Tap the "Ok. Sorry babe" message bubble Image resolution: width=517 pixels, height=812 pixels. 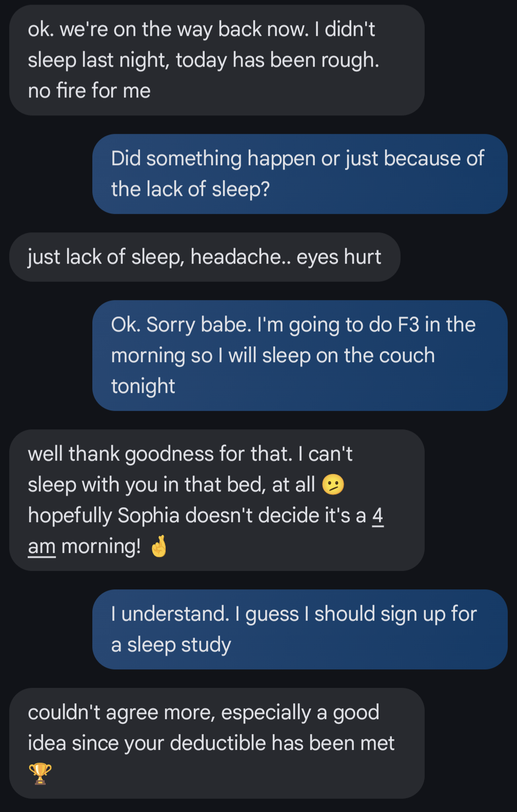[300, 355]
